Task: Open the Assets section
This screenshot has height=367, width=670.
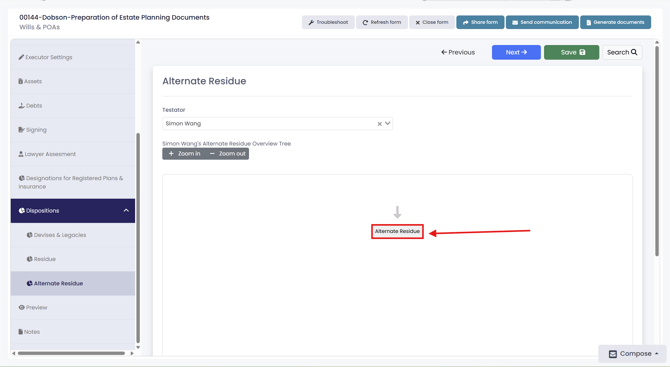Action: click(73, 81)
